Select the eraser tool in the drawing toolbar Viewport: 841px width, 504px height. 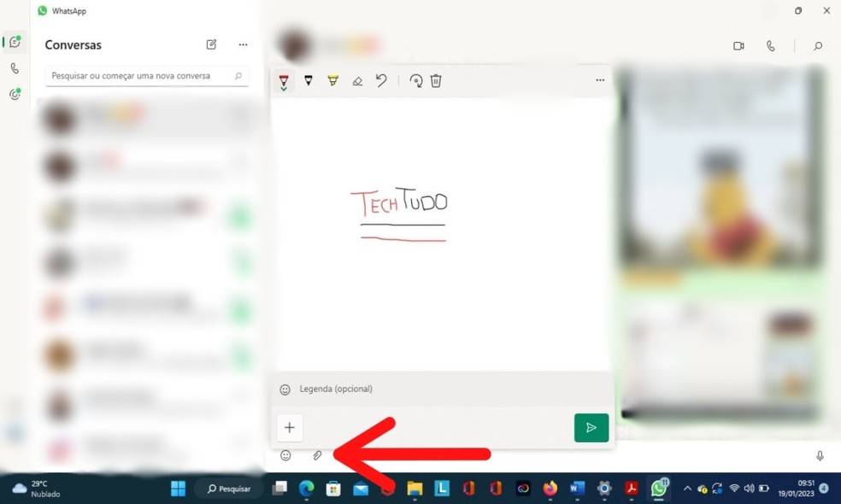(357, 79)
